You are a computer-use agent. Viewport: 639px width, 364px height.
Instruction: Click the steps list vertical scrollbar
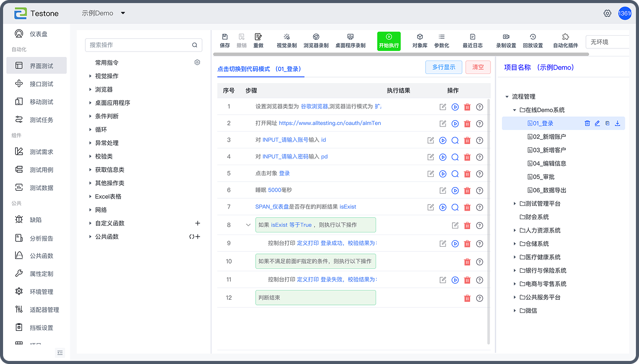[x=488, y=222]
